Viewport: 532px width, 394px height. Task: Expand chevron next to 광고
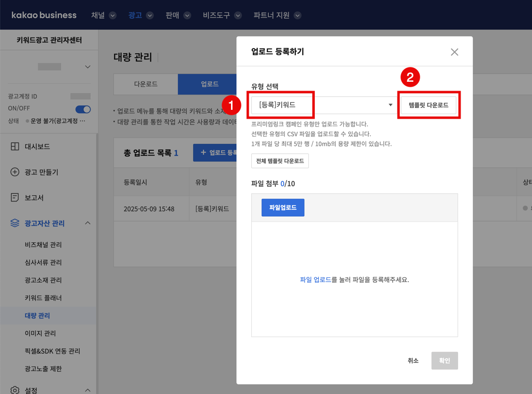point(150,15)
